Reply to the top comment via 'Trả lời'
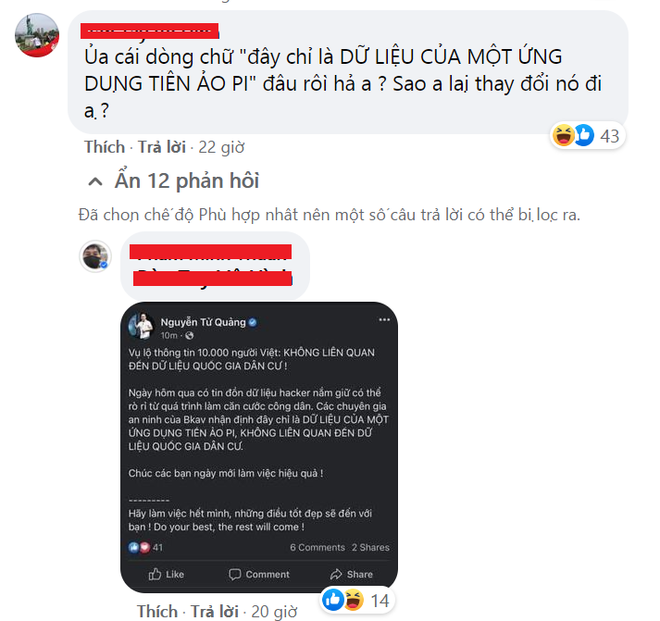Image resolution: width=660 pixels, height=621 pixels. (162, 147)
